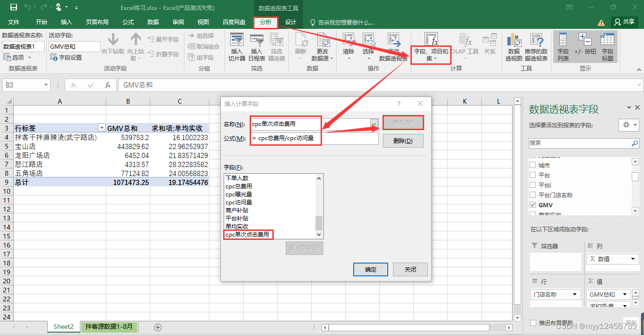This screenshot has height=335, width=644.
Task: Expand the Name Box dropdown next to B3
Action: coord(46,85)
